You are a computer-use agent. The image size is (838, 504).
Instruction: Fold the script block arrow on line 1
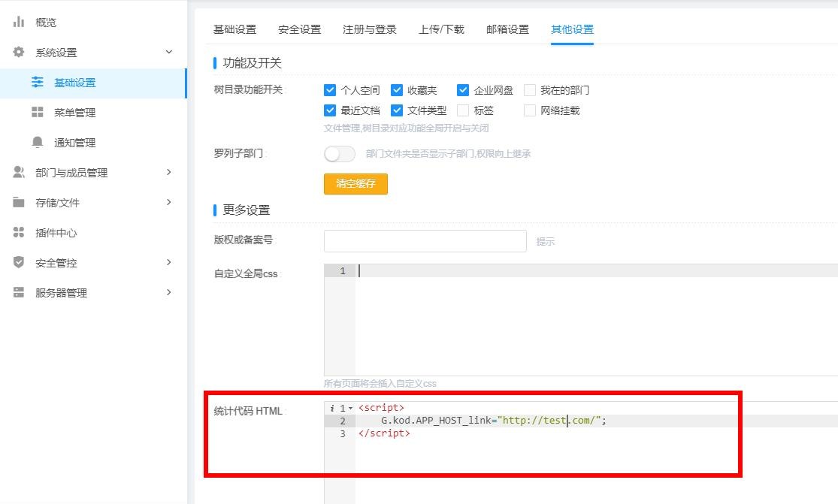350,409
